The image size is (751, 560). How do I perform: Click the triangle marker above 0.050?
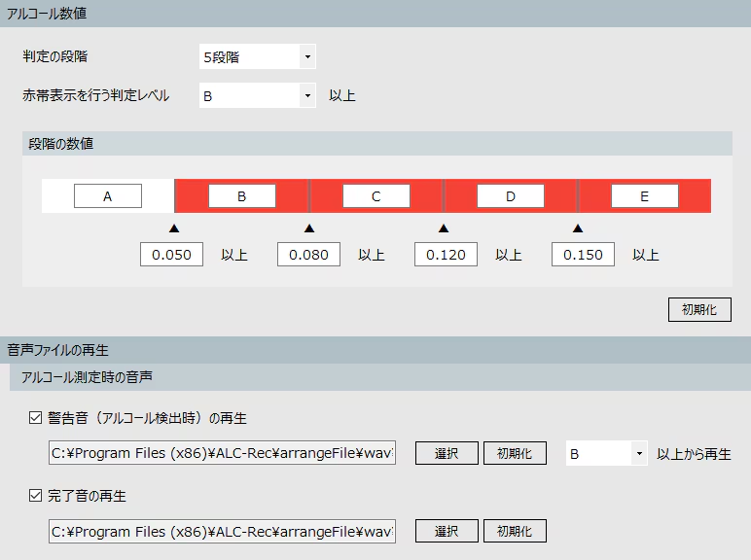[x=174, y=228]
